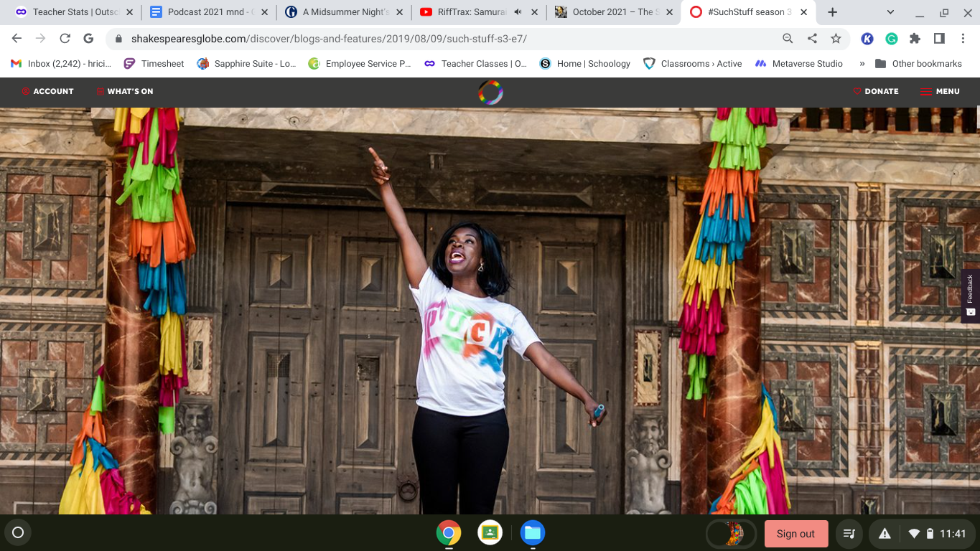Click the Shakespeare's Globe circular logo
Viewport: 980px width, 551px height.
490,92
